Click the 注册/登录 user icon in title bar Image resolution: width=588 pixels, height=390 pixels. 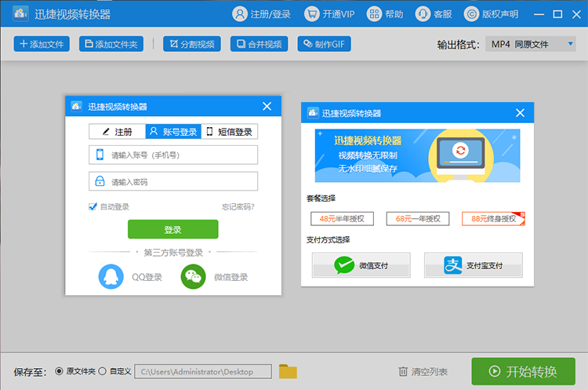(x=240, y=14)
